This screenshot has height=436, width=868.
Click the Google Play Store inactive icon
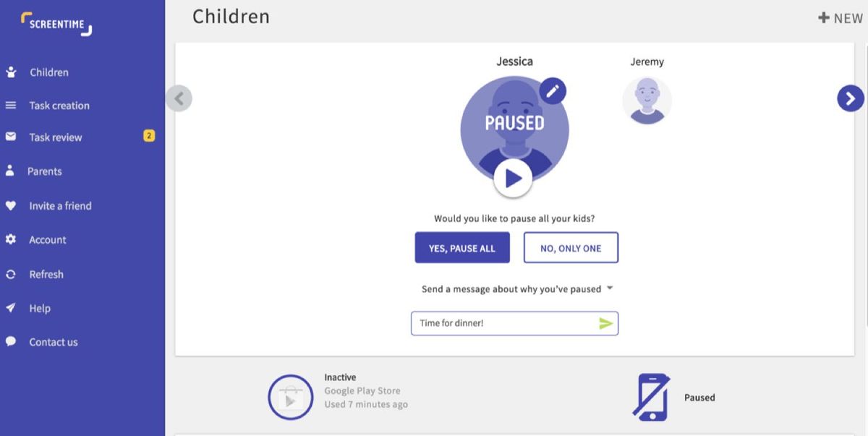click(290, 396)
